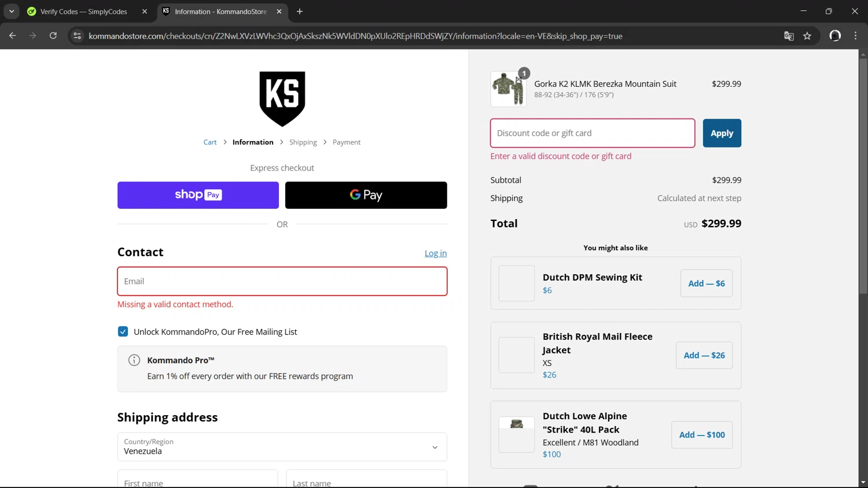Click the browser forward arrow
This screenshot has width=868, height=488.
tap(33, 36)
